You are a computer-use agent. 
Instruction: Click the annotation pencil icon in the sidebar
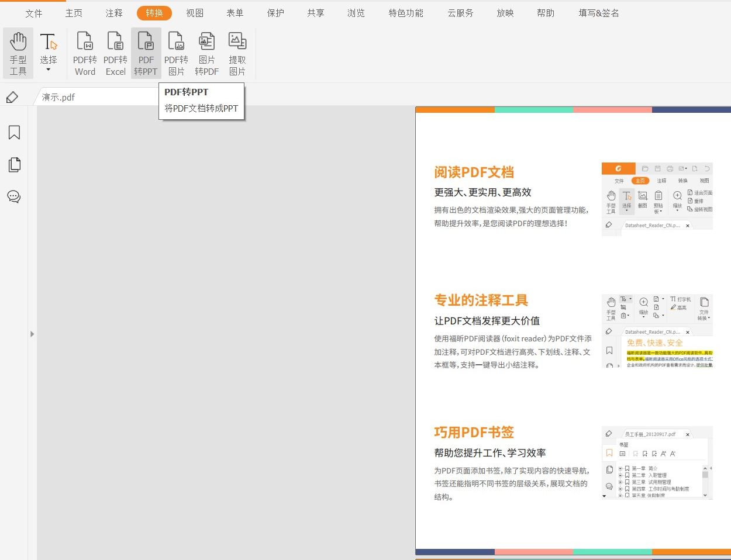[13, 97]
